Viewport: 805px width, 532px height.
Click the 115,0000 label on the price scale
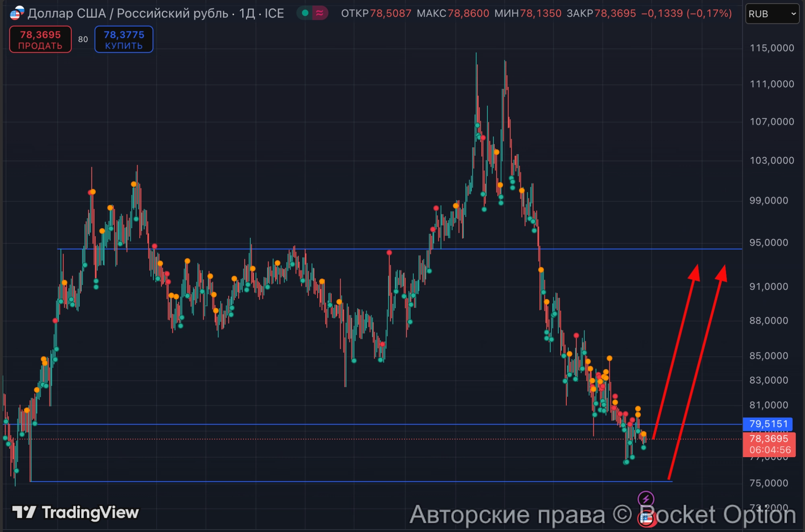[x=772, y=48]
